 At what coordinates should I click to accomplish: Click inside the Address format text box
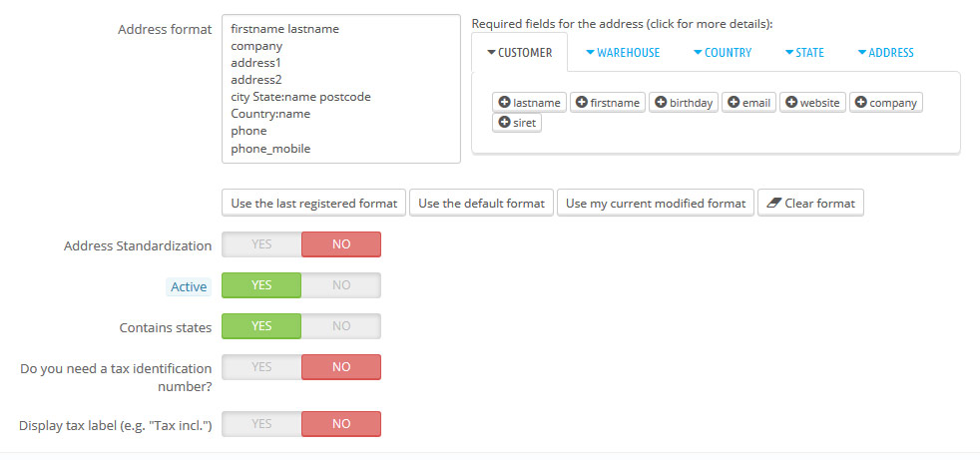point(339,89)
